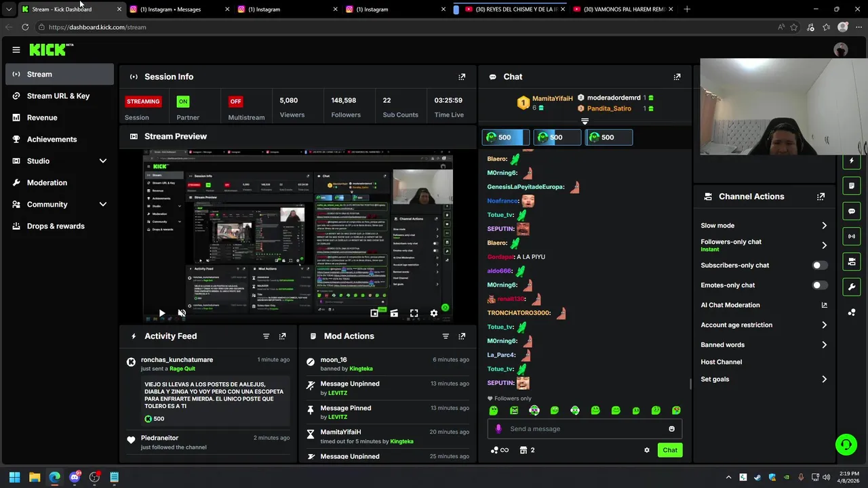Collapse the pinned leaderboard in chat
868x488 pixels.
click(x=585, y=121)
